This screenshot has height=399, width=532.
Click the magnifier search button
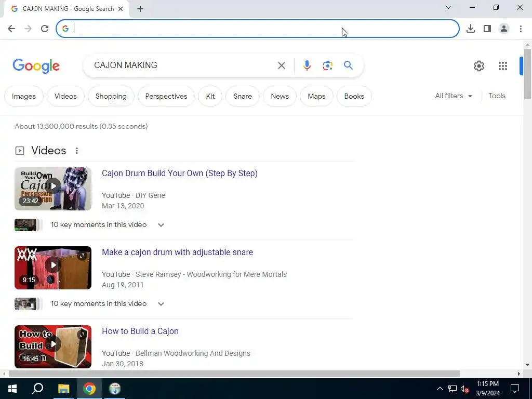[x=349, y=65]
